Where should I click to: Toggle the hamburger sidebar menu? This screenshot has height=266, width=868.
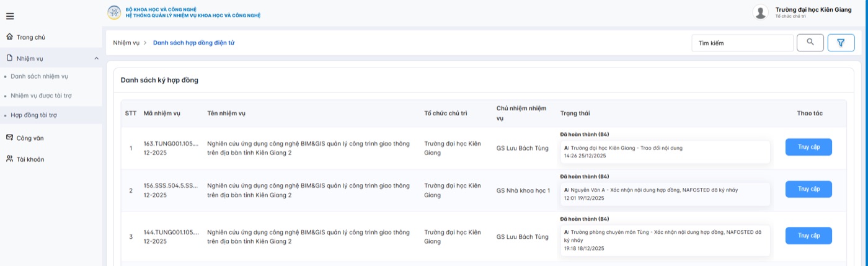[10, 16]
